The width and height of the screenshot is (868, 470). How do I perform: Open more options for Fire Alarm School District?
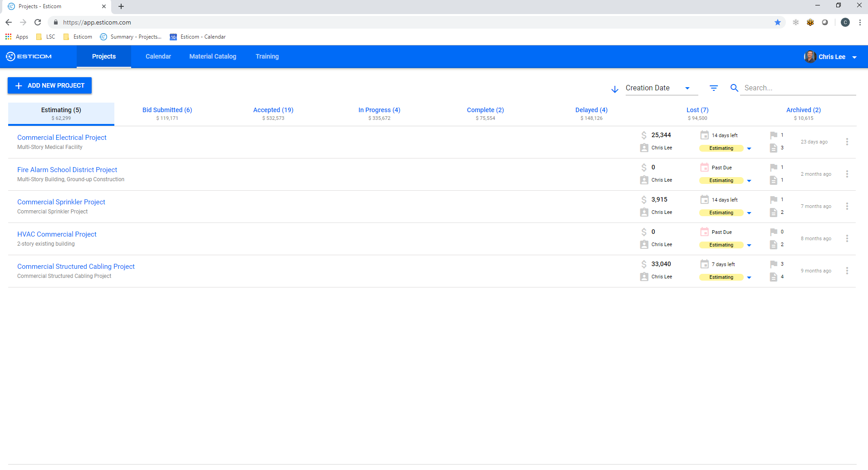[x=847, y=174]
